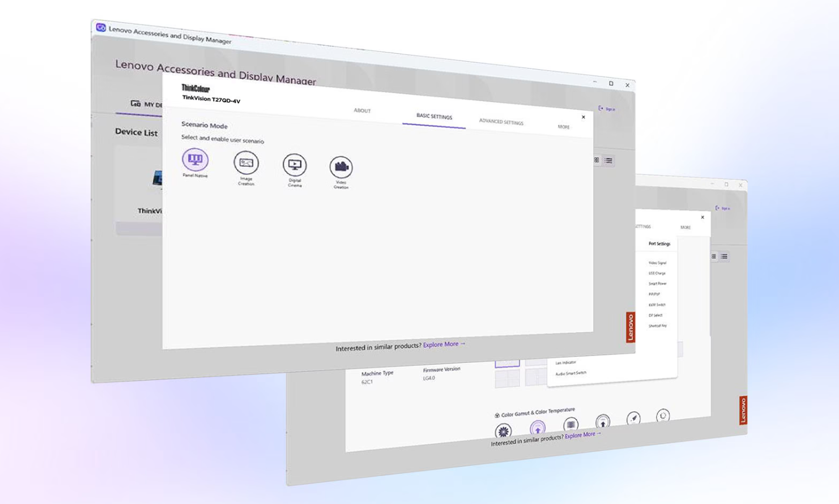This screenshot has width=839, height=504.
Task: Select the Panel Native scenario mode
Action: click(195, 160)
